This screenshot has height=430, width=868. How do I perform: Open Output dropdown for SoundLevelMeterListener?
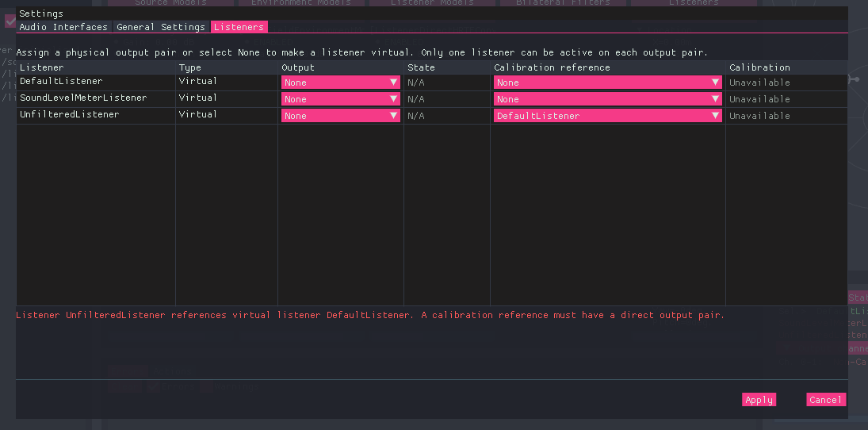click(340, 99)
